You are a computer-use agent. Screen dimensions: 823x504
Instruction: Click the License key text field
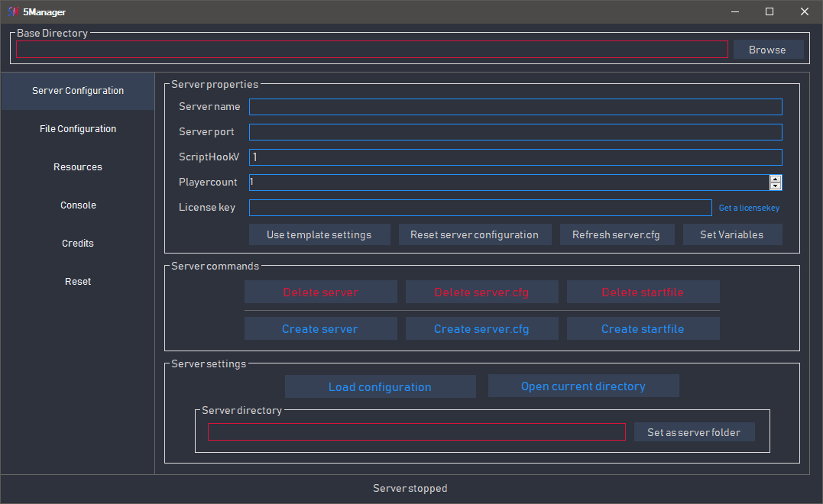click(480, 208)
